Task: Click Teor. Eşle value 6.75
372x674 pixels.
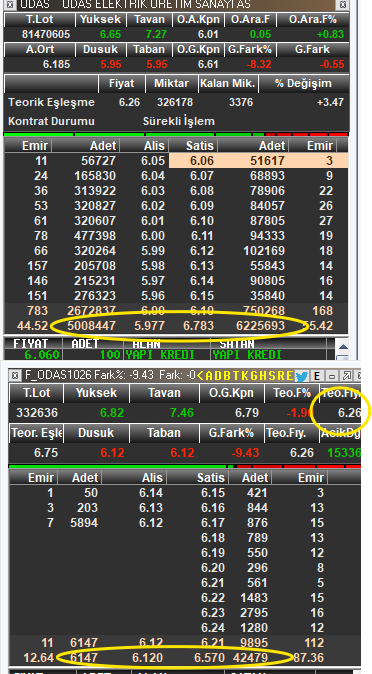Action: click(46, 453)
